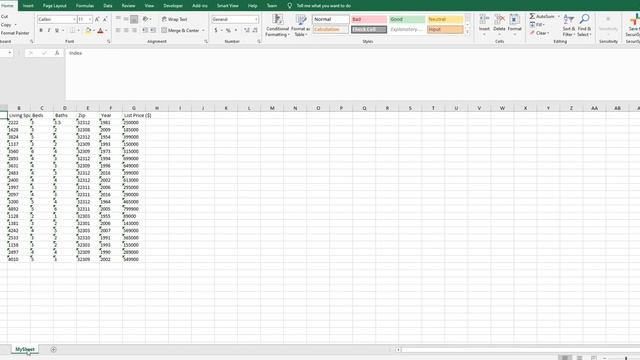Click the Increase Indent icon
This screenshot has height=360, width=640.
click(x=153, y=31)
